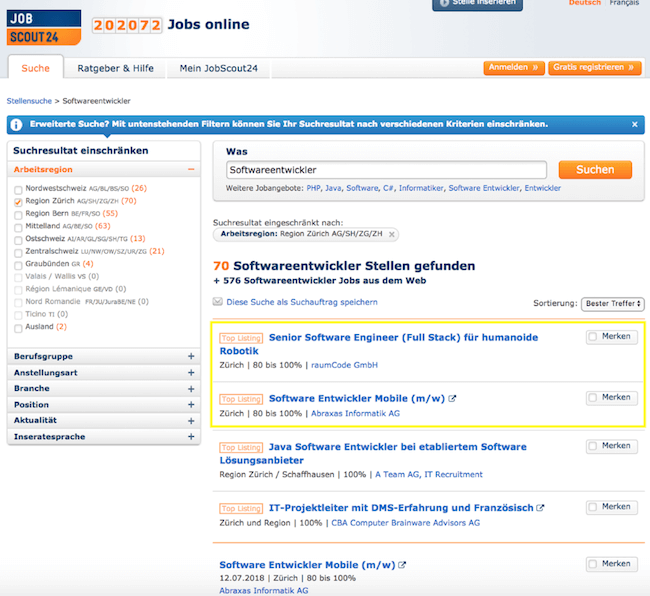Open IT-Projektleiter mit DMS-Erfahrung job

pyautogui.click(x=401, y=508)
